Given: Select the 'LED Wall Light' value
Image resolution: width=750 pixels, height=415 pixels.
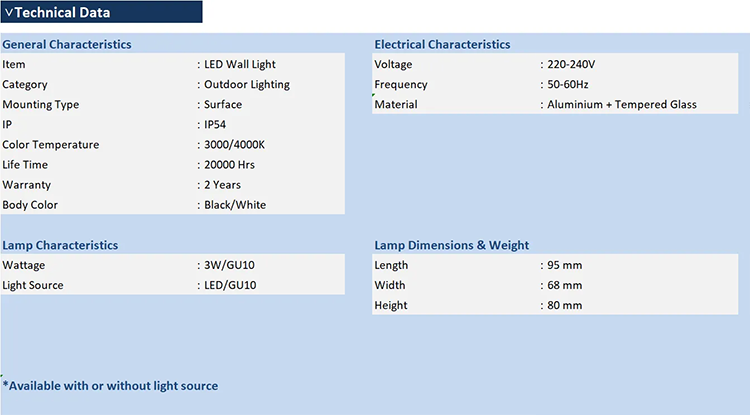Looking at the screenshot, I should click(x=240, y=65).
